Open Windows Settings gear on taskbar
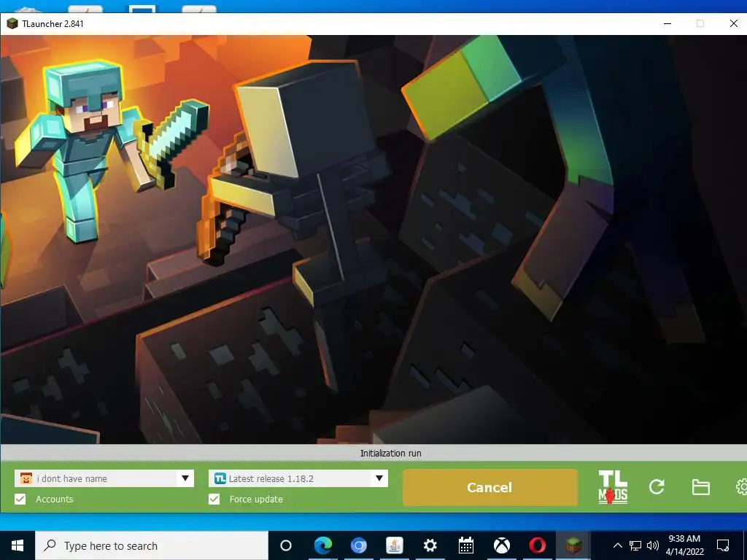Image resolution: width=747 pixels, height=560 pixels. (x=430, y=545)
